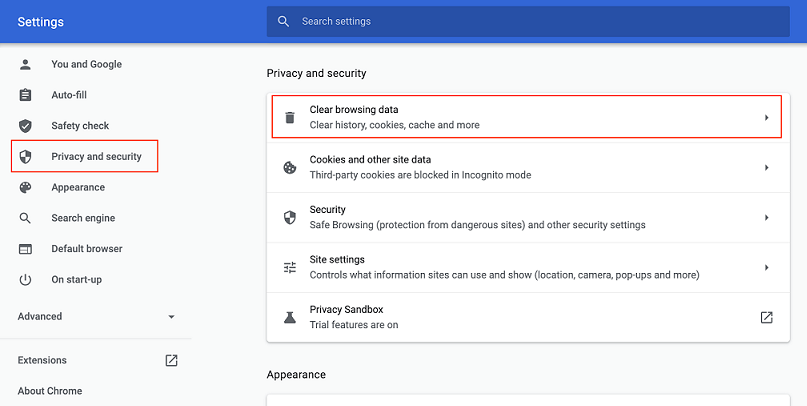Click the Clear browsing data title

click(x=354, y=110)
